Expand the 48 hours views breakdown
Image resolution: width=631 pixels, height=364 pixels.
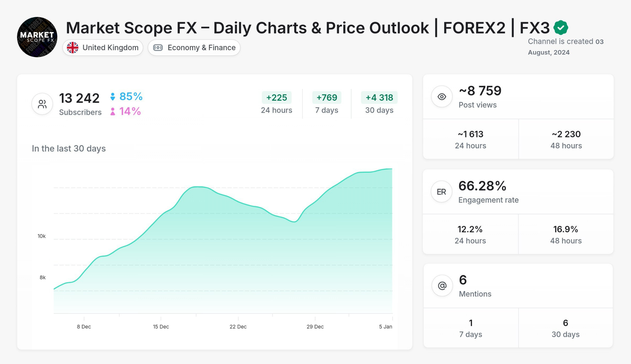566,139
